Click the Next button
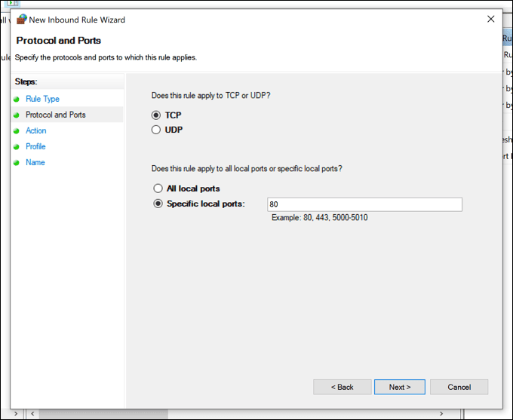513x420 pixels. coord(399,387)
